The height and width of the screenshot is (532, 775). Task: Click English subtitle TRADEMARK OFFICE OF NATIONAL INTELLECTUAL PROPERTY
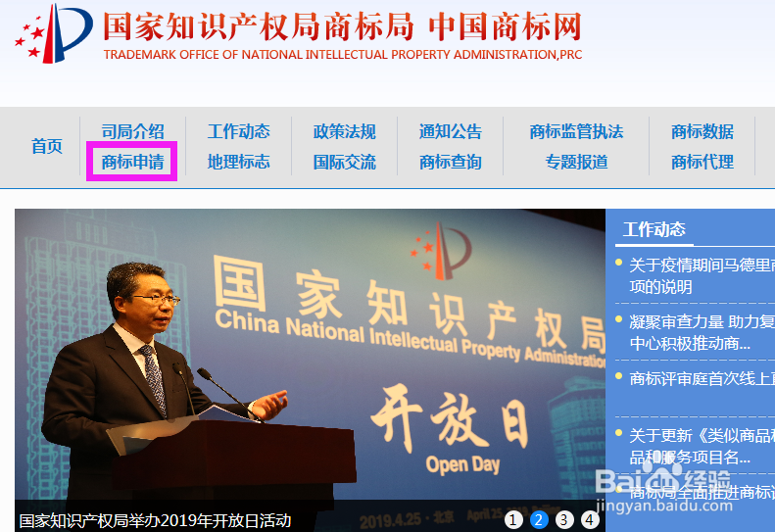342,55
